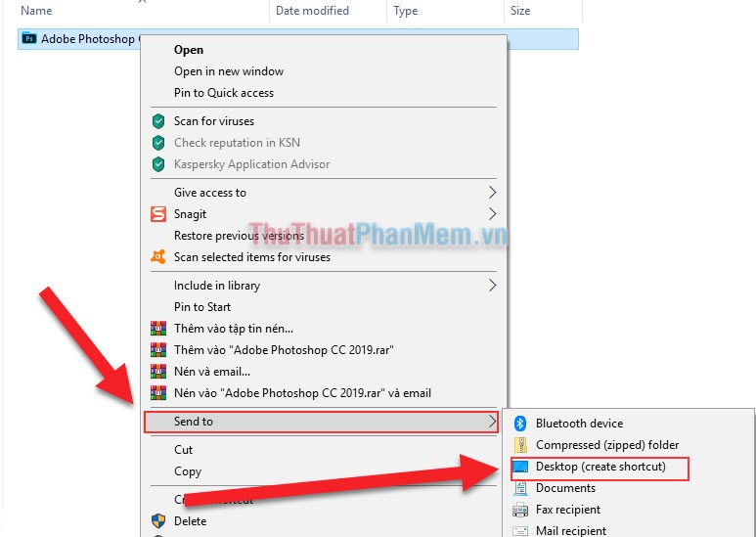
Task: Sort by the Size column header
Action: coord(520,11)
